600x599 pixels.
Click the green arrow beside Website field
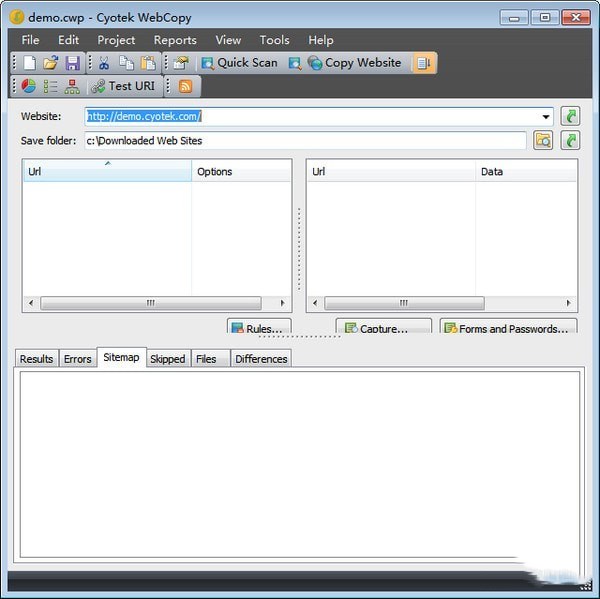click(x=570, y=116)
